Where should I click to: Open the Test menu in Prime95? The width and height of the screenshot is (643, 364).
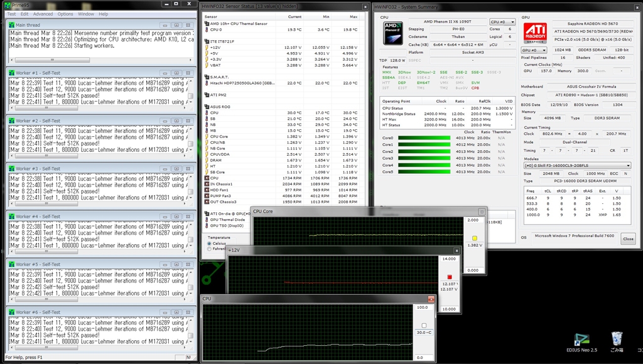point(11,14)
